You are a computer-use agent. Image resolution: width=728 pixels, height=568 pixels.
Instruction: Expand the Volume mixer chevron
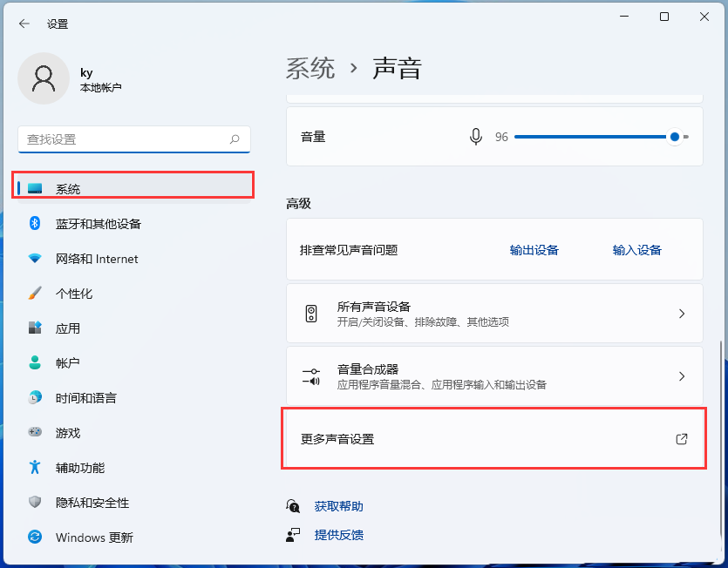682,376
